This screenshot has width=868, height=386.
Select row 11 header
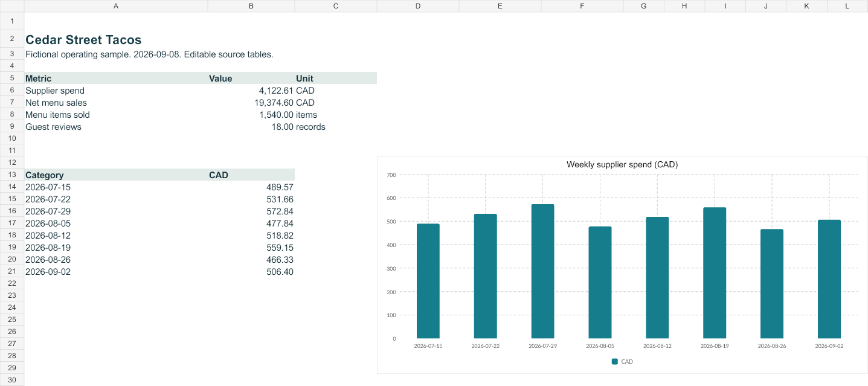click(x=12, y=150)
